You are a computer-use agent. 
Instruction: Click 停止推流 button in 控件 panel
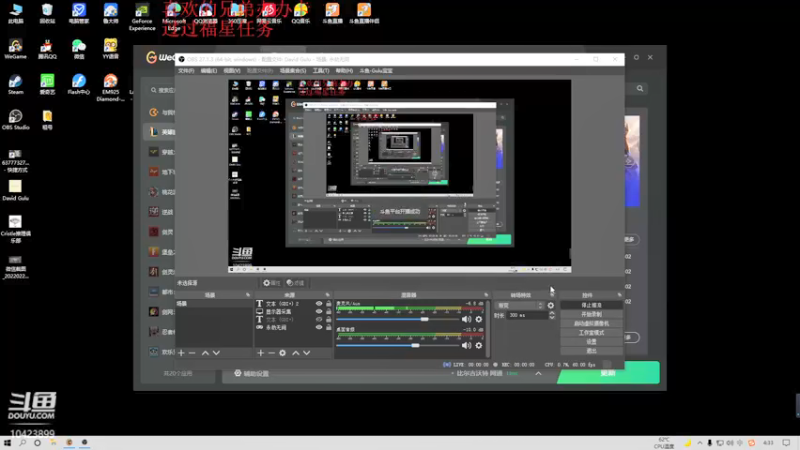[591, 305]
